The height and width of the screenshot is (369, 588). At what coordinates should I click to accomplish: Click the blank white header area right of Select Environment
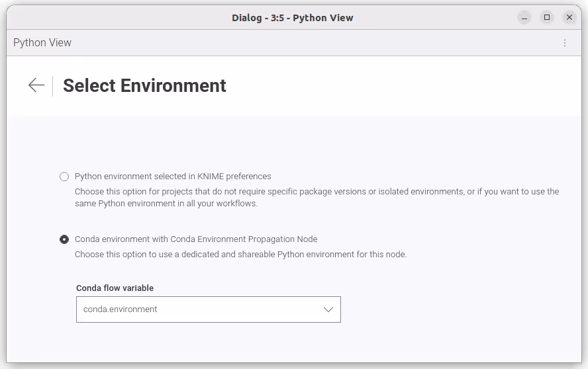[397, 86]
